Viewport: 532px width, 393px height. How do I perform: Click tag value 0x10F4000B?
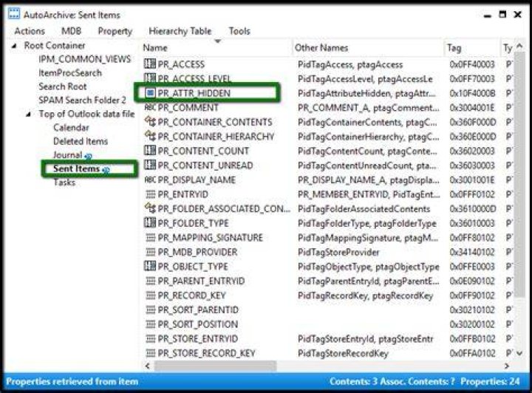point(472,93)
